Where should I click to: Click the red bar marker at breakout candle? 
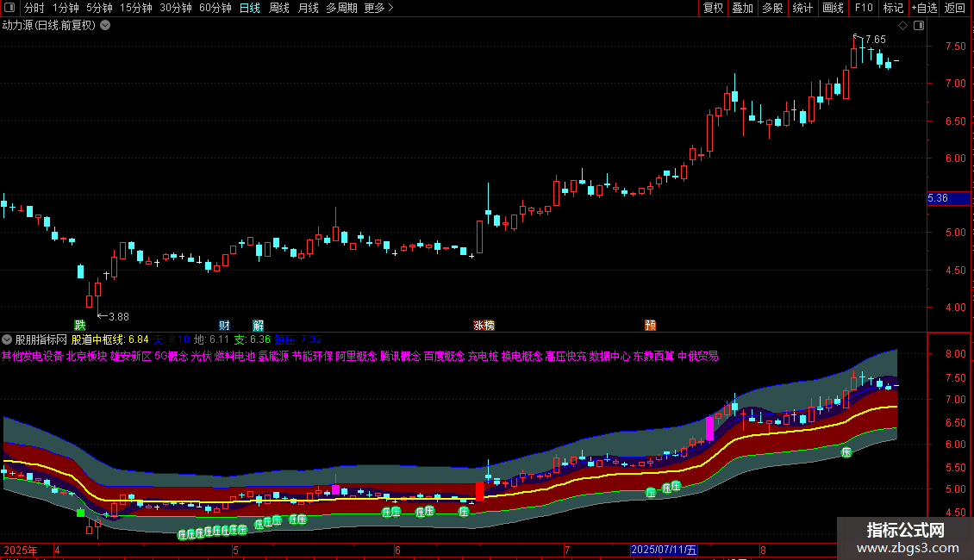pyautogui.click(x=479, y=491)
